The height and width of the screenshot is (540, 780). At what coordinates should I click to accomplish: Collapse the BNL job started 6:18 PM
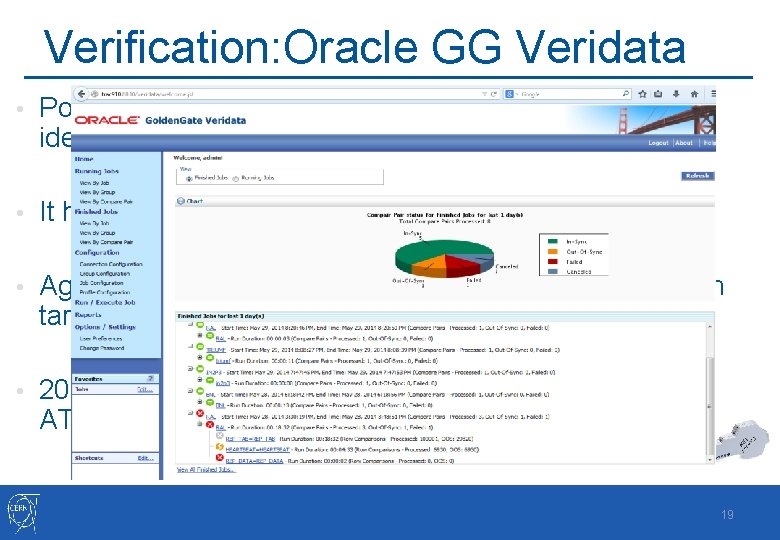coord(191,391)
